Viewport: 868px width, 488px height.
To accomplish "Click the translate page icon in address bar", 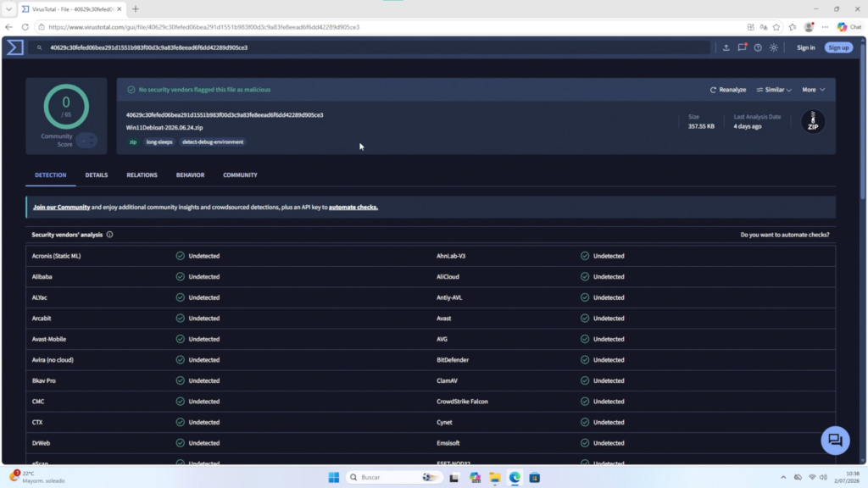I will tap(764, 26).
